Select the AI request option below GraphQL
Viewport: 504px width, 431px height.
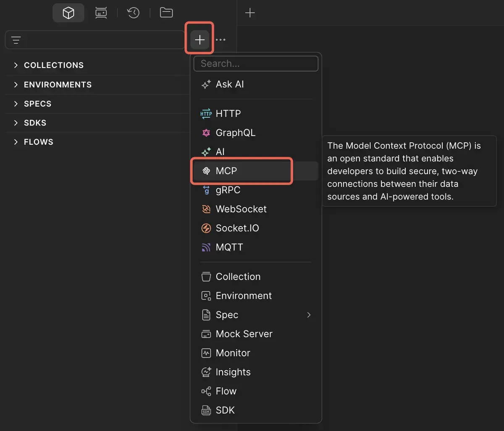coord(256,152)
